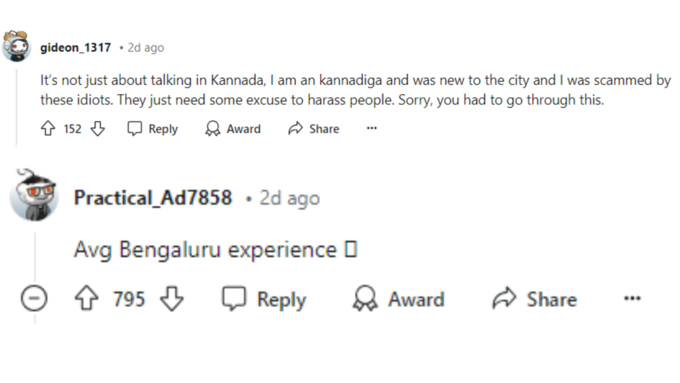This screenshot has width=680, height=383.
Task: Give Award to gideon_1317's comment
Action: (233, 129)
